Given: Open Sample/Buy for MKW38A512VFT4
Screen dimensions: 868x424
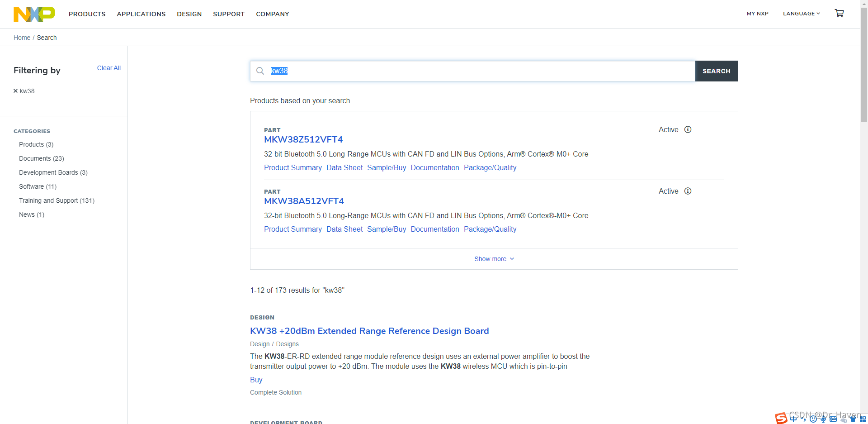Looking at the screenshot, I should coord(387,229).
